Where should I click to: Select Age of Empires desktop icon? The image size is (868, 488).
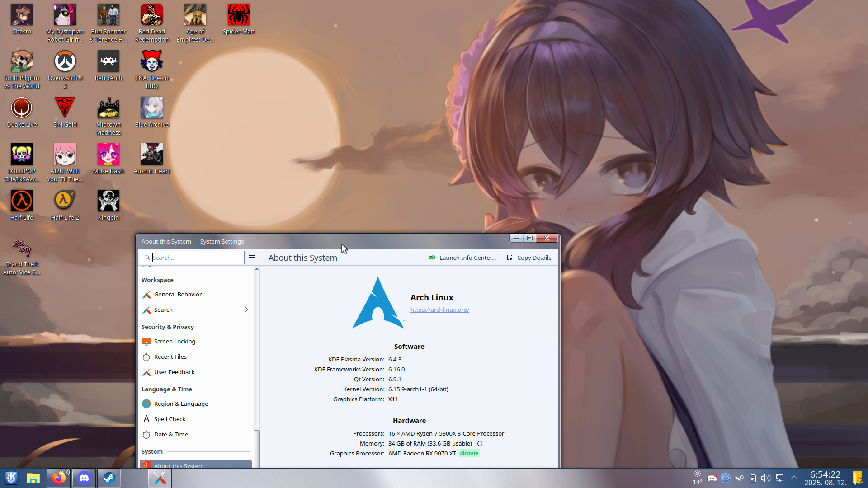(195, 23)
